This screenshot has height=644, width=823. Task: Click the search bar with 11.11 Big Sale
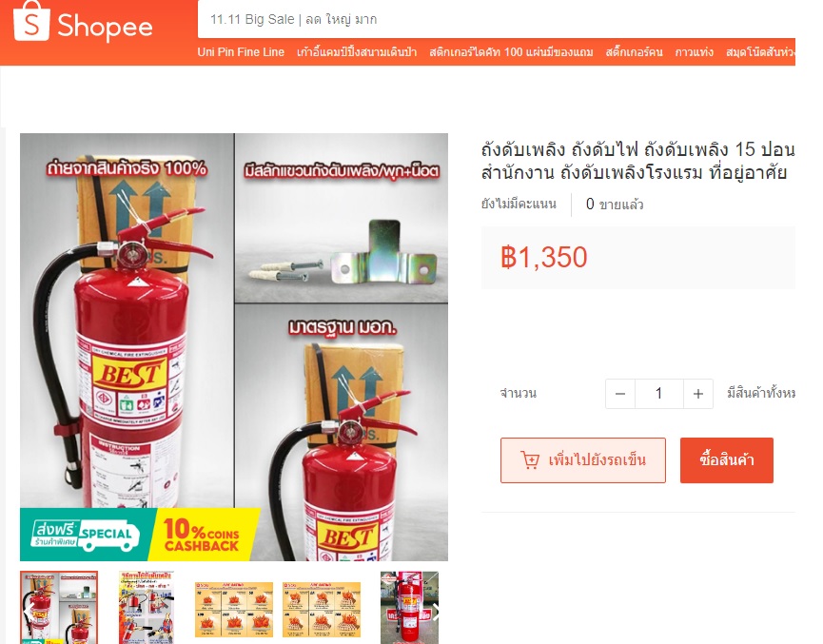[496, 19]
